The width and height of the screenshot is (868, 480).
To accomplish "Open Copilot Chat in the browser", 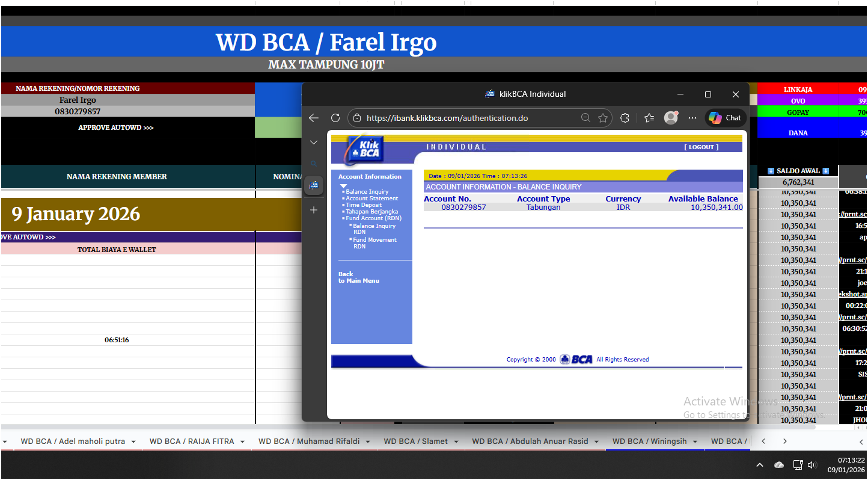I will point(725,118).
